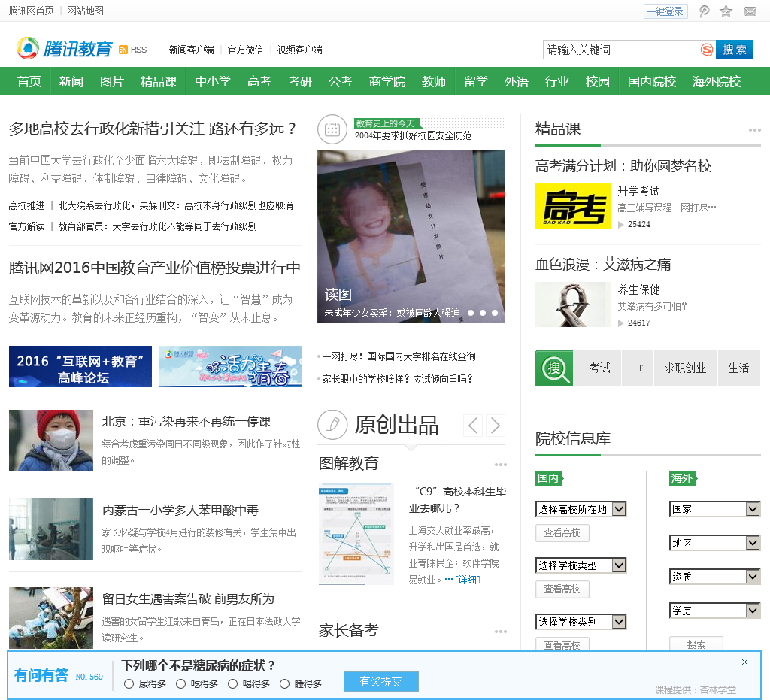Select radio option 尿得多

point(129,683)
